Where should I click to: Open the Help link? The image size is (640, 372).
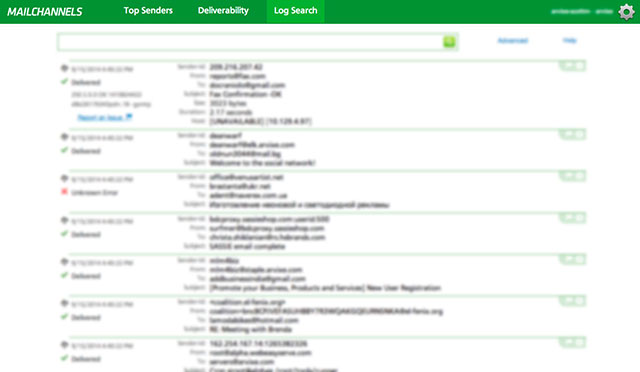tap(569, 40)
